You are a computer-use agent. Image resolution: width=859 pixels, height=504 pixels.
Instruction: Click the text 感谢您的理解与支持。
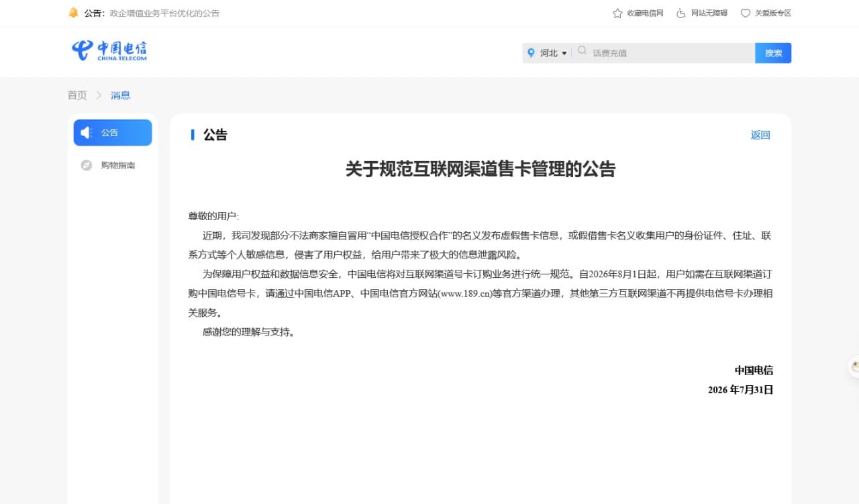point(249,332)
